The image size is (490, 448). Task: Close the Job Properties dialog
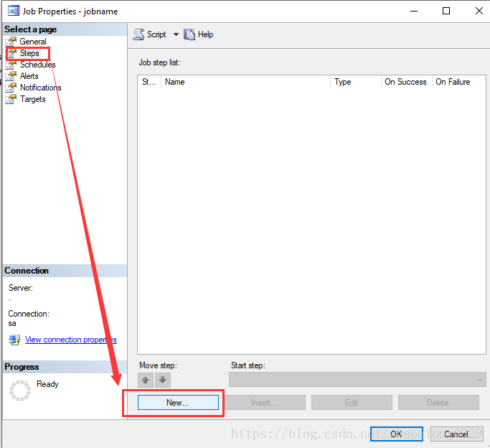[479, 11]
